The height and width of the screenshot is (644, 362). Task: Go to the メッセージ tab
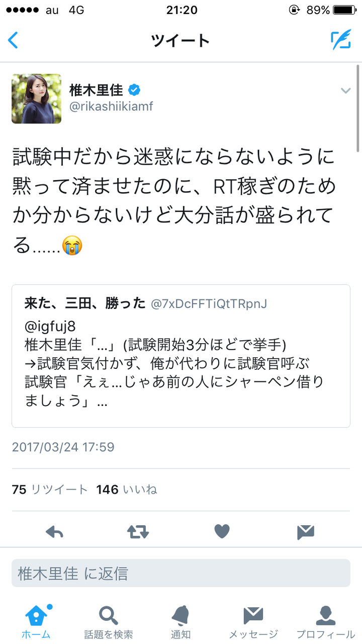coord(253,621)
